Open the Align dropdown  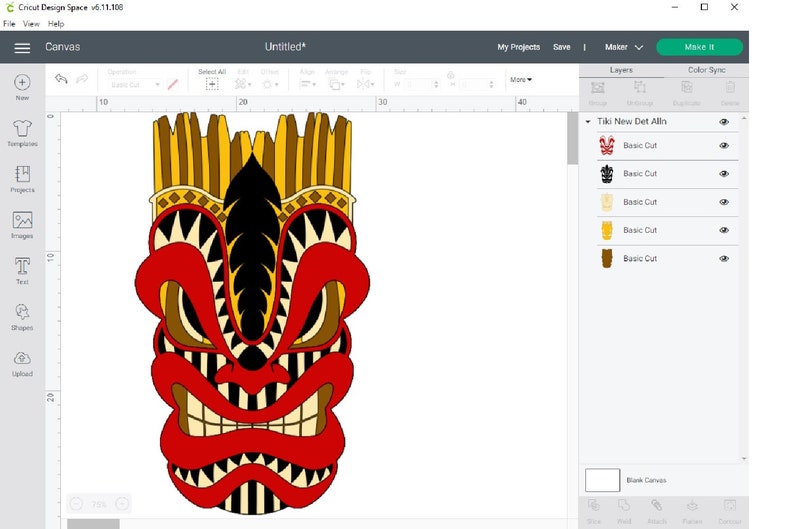click(307, 84)
